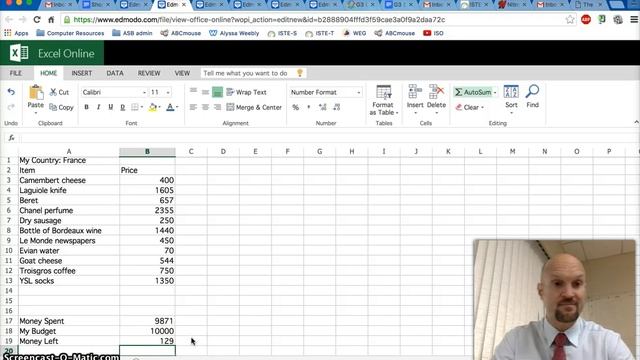
Task: Switch to the VIEW tab
Action: [x=182, y=73]
